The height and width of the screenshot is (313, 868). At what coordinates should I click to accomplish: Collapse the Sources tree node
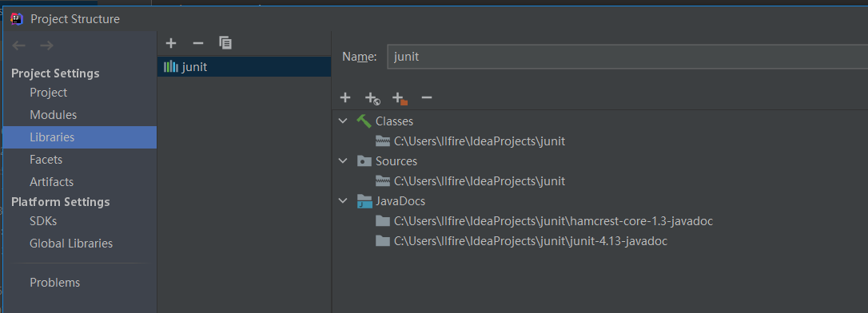point(343,161)
